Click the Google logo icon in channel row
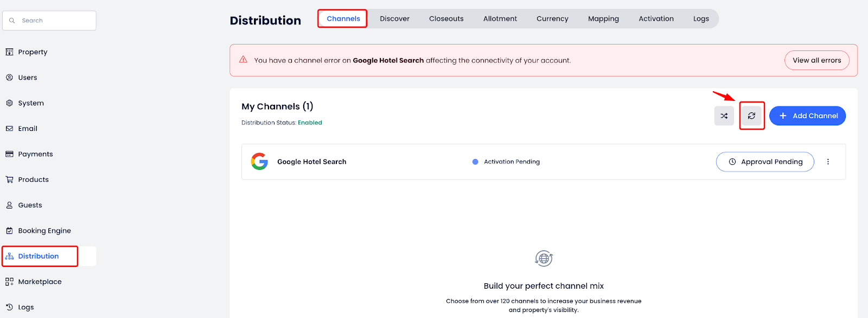Viewport: 868px width, 318px height. tap(259, 162)
